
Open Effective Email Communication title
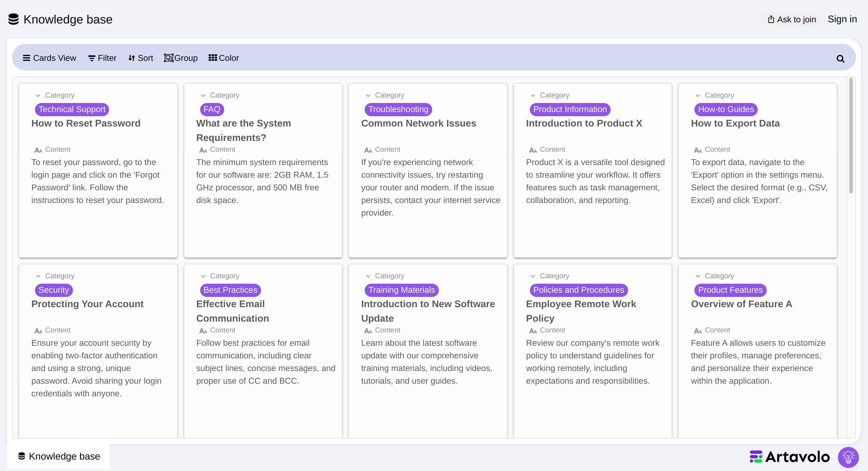232,311
